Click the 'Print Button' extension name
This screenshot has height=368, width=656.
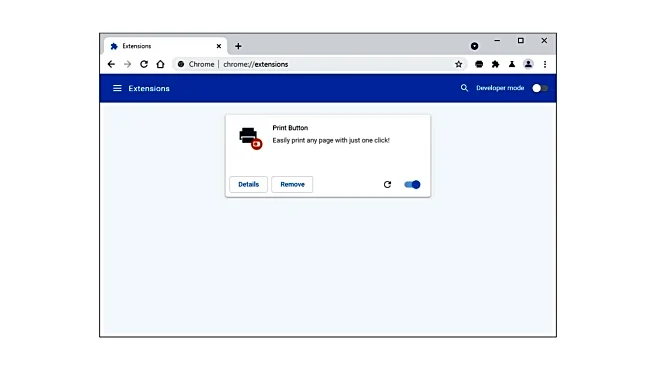[290, 128]
